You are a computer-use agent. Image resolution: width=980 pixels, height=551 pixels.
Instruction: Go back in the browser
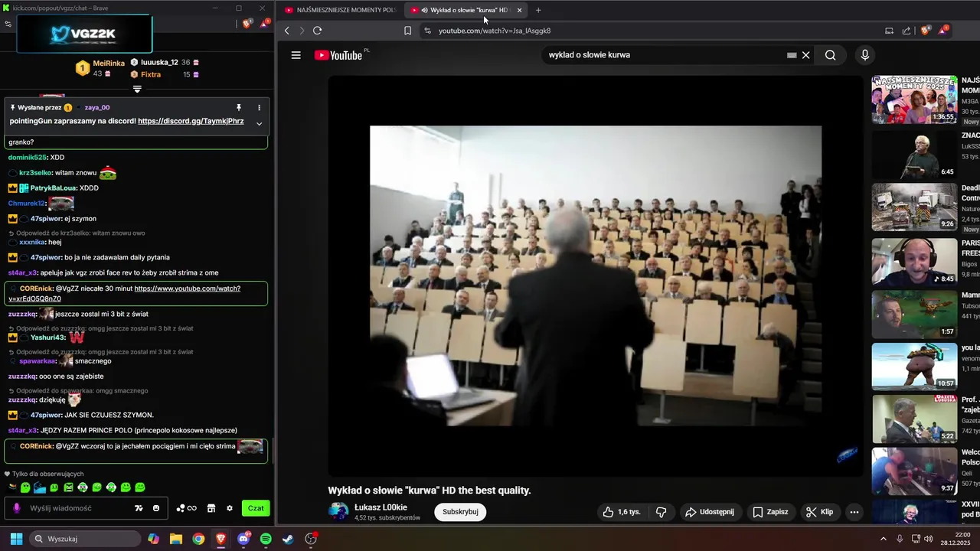pos(287,31)
